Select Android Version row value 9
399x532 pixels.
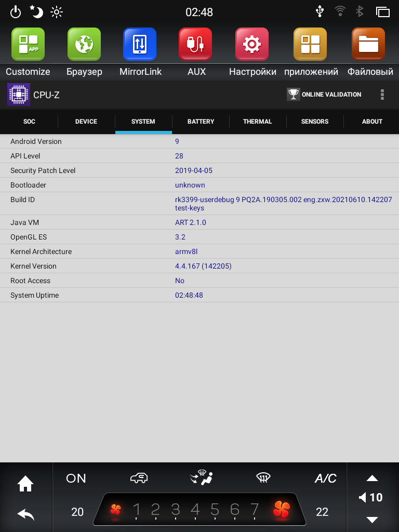(177, 141)
